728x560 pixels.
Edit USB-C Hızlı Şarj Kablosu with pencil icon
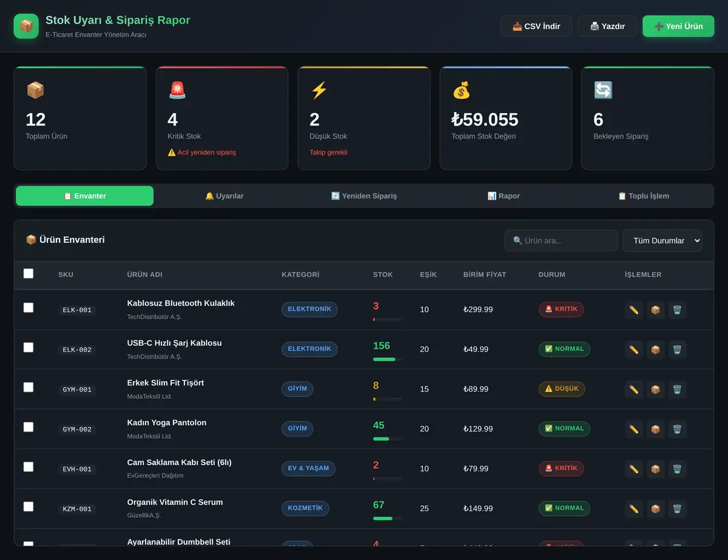[x=634, y=349]
